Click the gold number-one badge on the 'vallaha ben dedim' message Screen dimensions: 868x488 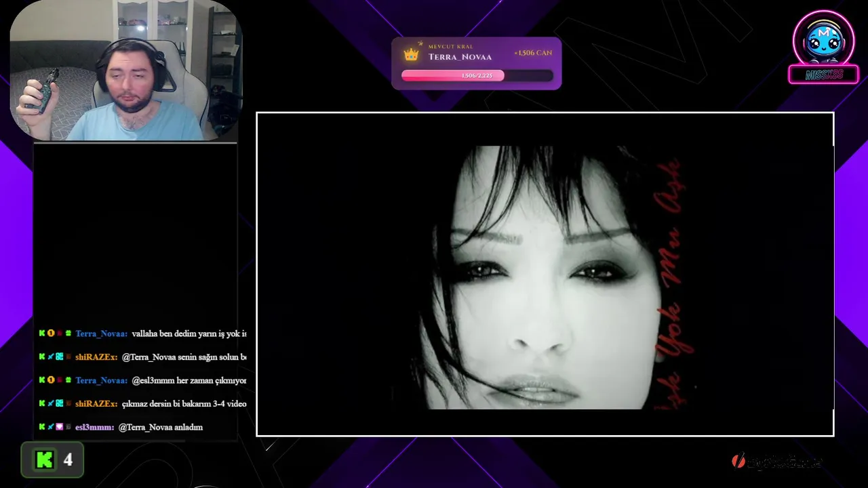pos(51,333)
